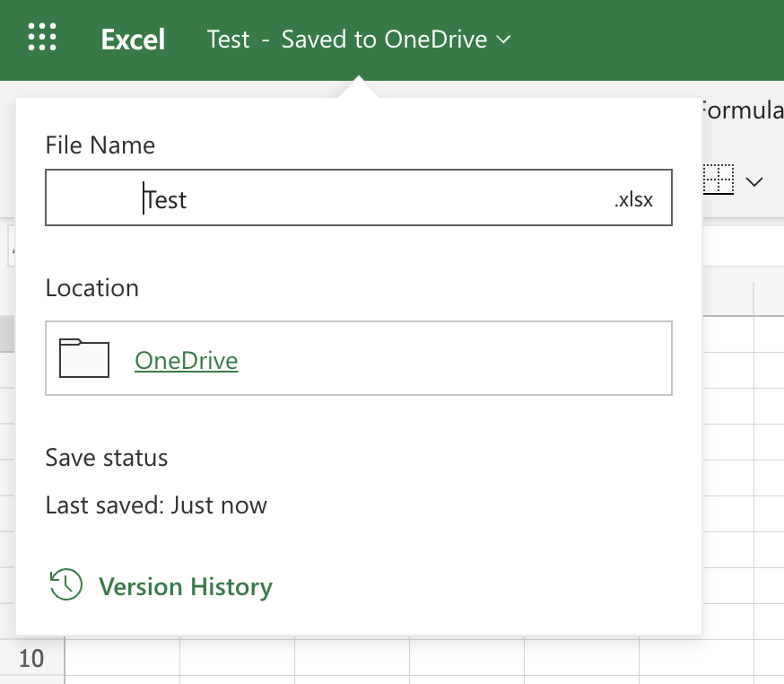Click the Test - Saved to OneDrive title
The height and width of the screenshot is (684, 784).
click(347, 39)
